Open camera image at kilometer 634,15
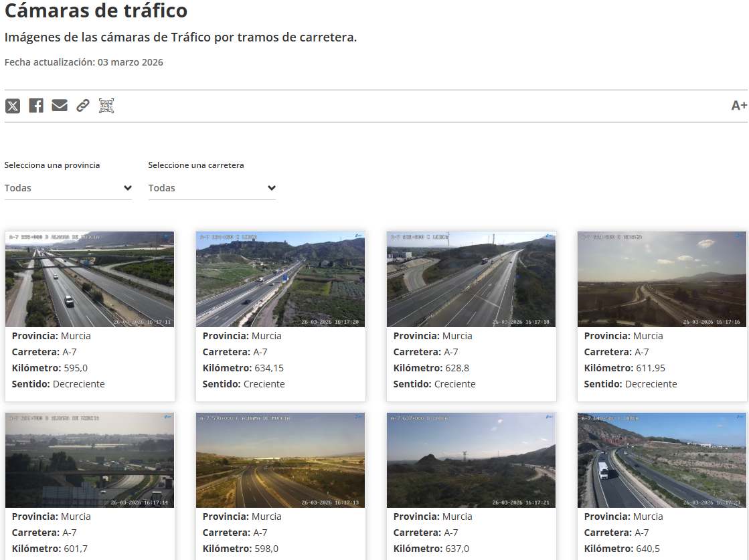Screen dimensions: 749x560 280,279
